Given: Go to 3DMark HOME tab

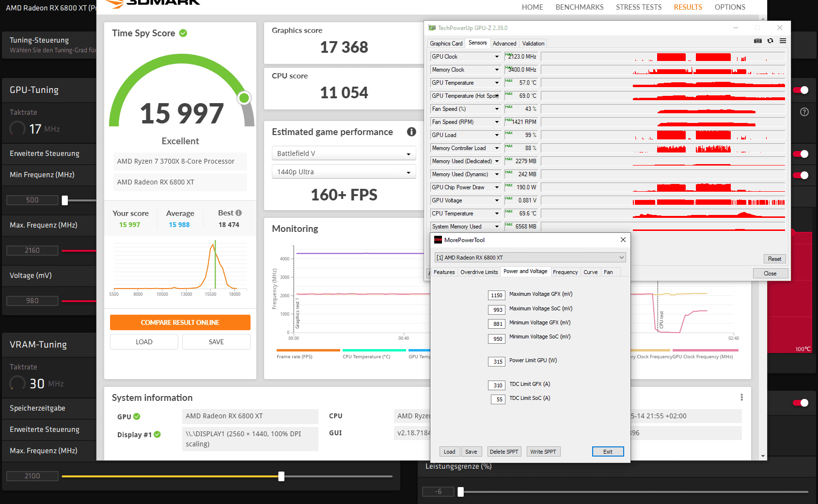Looking at the screenshot, I should [532, 7].
